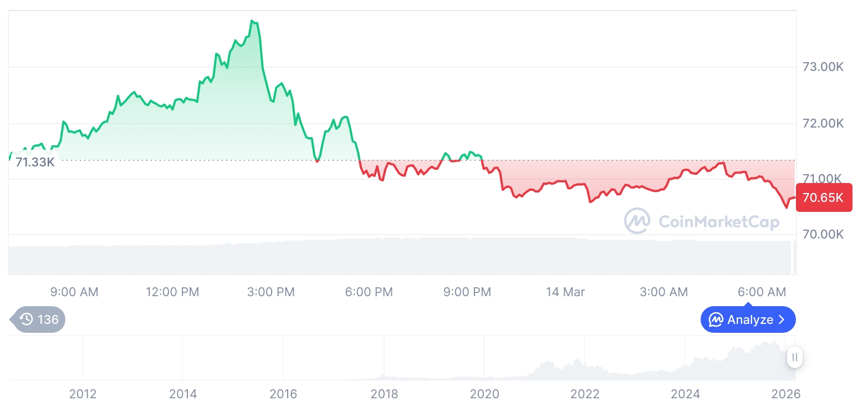This screenshot has width=868, height=406.
Task: Open the 136 history events badge
Action: [39, 319]
